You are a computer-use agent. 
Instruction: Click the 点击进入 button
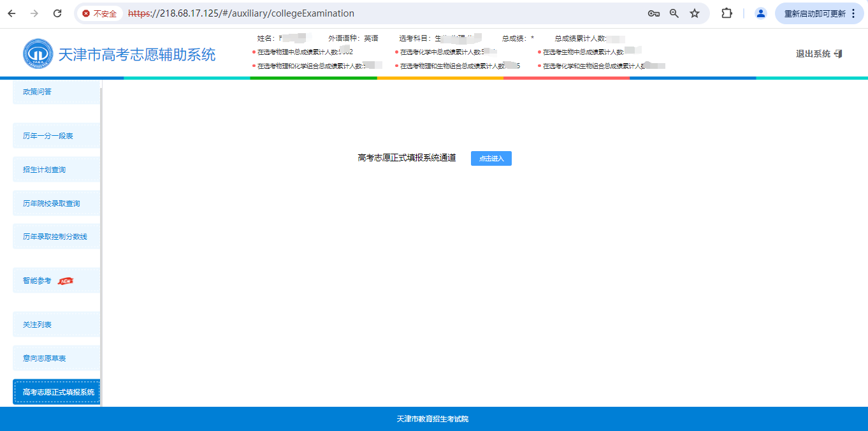tap(491, 159)
